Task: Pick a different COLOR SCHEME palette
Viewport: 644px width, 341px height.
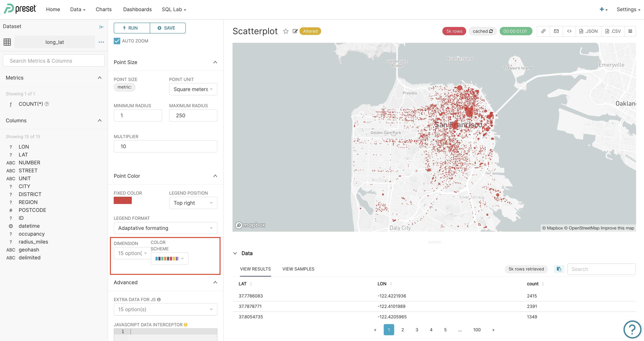Action: coord(170,259)
